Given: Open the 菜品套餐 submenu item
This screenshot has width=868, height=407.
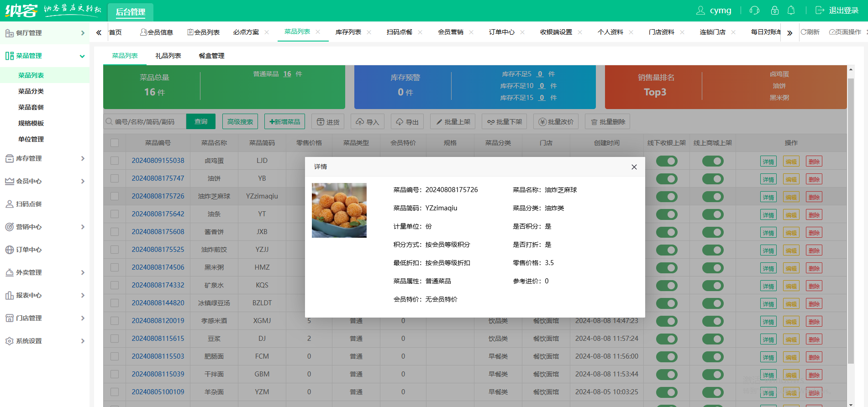Looking at the screenshot, I should click(31, 107).
